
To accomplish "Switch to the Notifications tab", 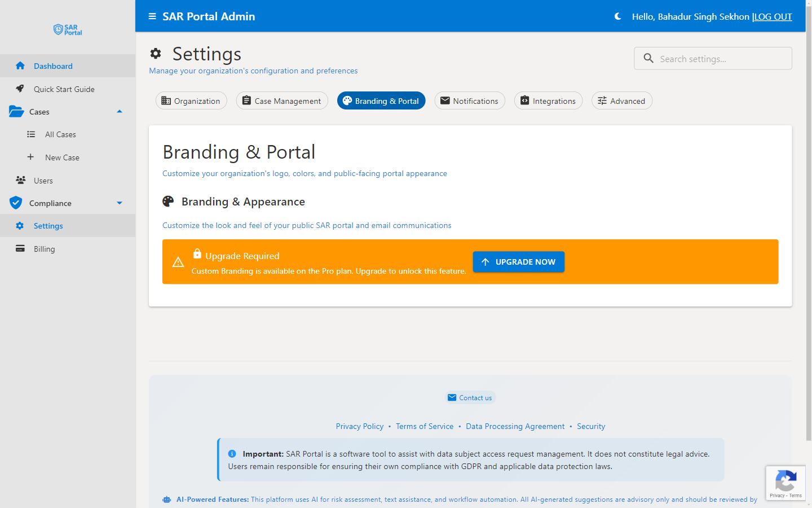I will click(470, 100).
